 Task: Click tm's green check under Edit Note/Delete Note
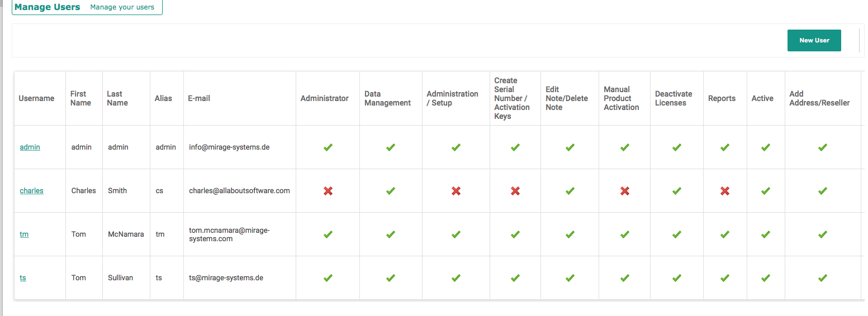point(570,234)
